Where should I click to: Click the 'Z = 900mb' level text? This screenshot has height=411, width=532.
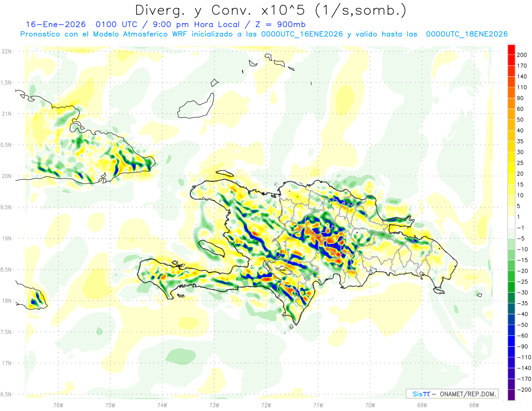point(280,24)
